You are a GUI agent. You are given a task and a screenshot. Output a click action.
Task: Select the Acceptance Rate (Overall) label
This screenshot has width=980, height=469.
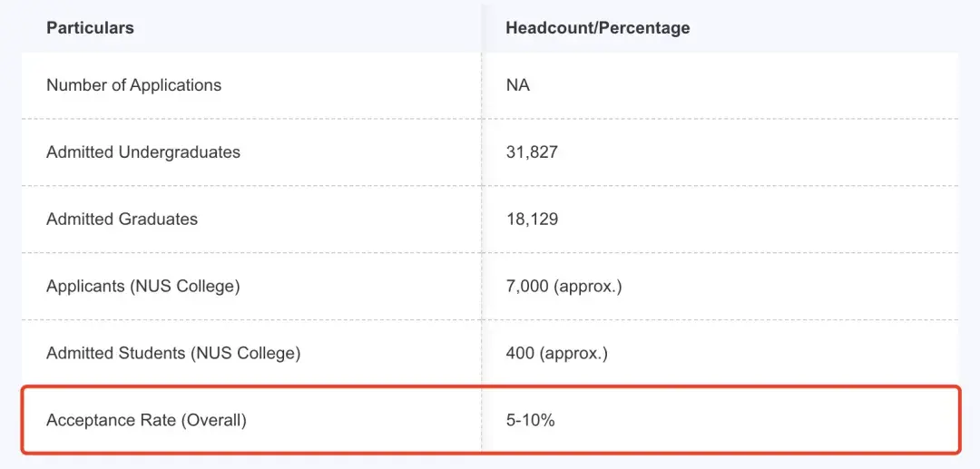(146, 420)
